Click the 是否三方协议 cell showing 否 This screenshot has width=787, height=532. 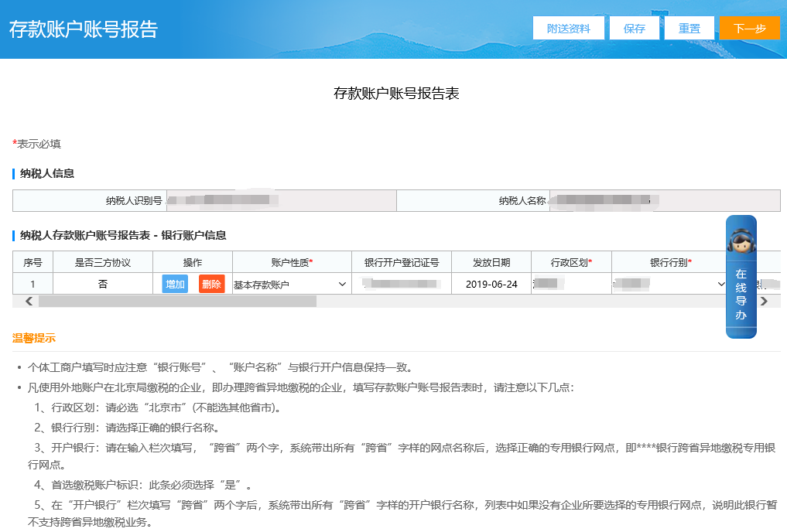104,284
